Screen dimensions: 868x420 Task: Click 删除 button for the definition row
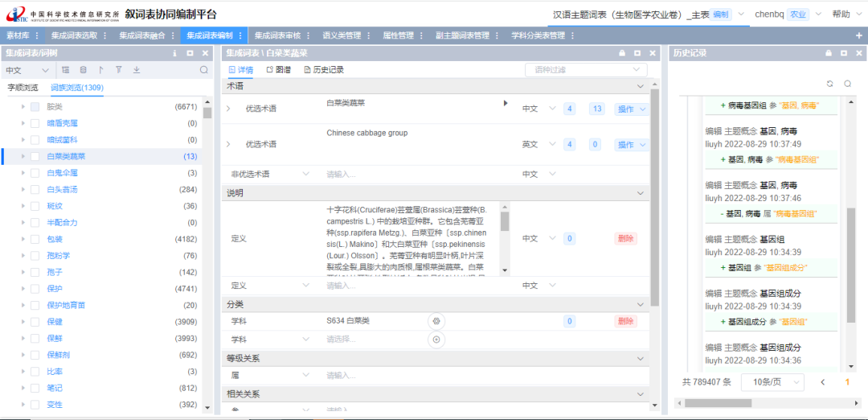pyautogui.click(x=625, y=238)
